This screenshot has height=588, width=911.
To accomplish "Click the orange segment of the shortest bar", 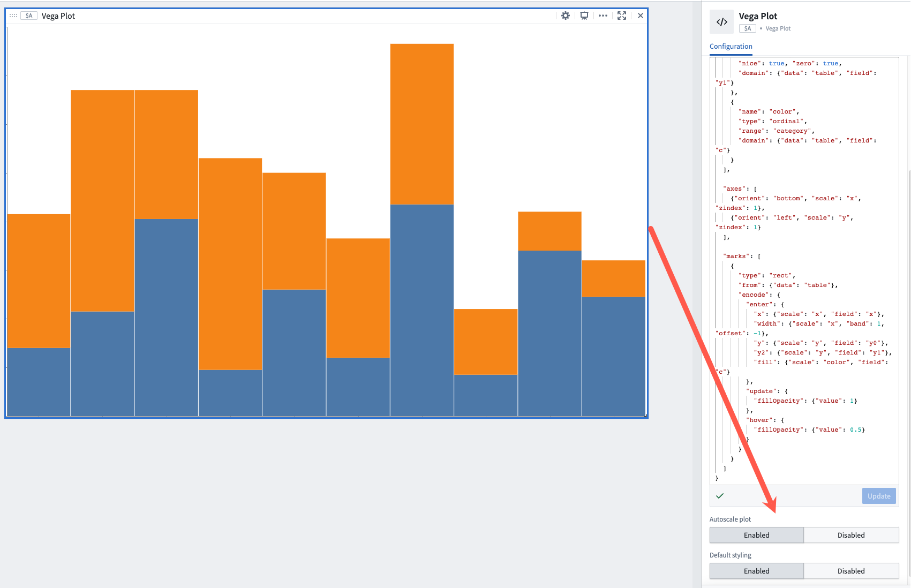I will point(486,342).
